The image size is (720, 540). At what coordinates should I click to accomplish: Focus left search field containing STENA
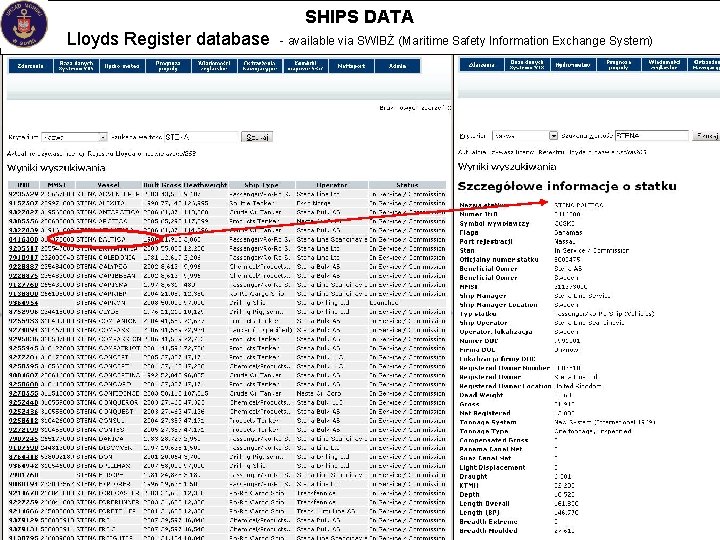(x=201, y=137)
